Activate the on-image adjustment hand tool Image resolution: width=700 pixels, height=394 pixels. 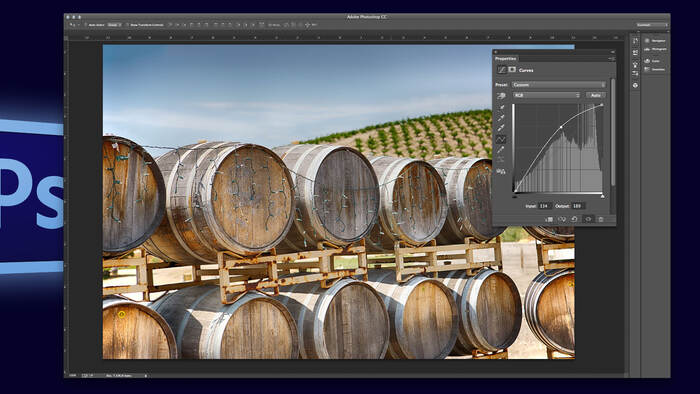tap(501, 96)
